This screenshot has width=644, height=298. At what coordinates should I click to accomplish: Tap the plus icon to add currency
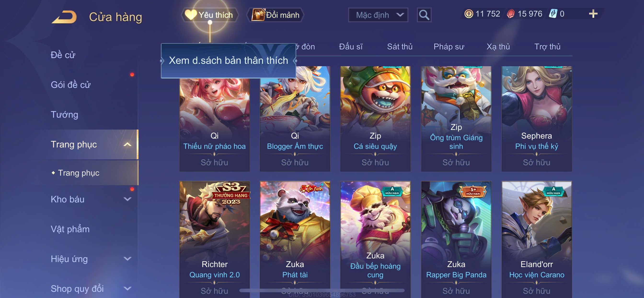point(593,14)
